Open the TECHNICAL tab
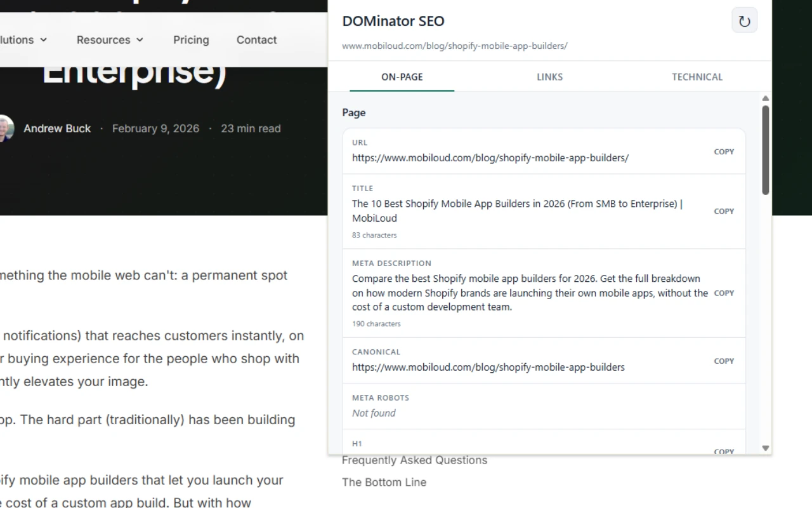 point(697,77)
